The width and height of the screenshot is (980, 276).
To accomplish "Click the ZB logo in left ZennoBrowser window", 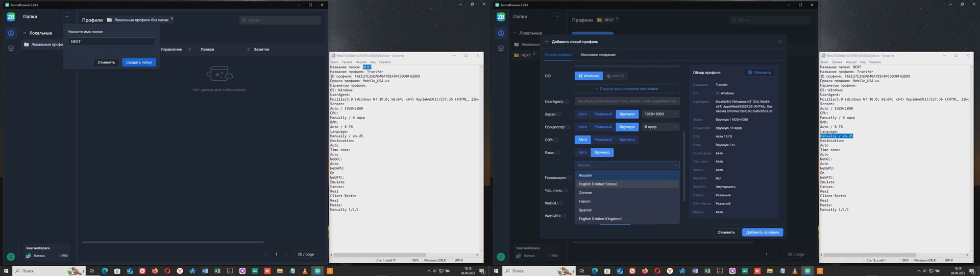I will click(x=11, y=17).
